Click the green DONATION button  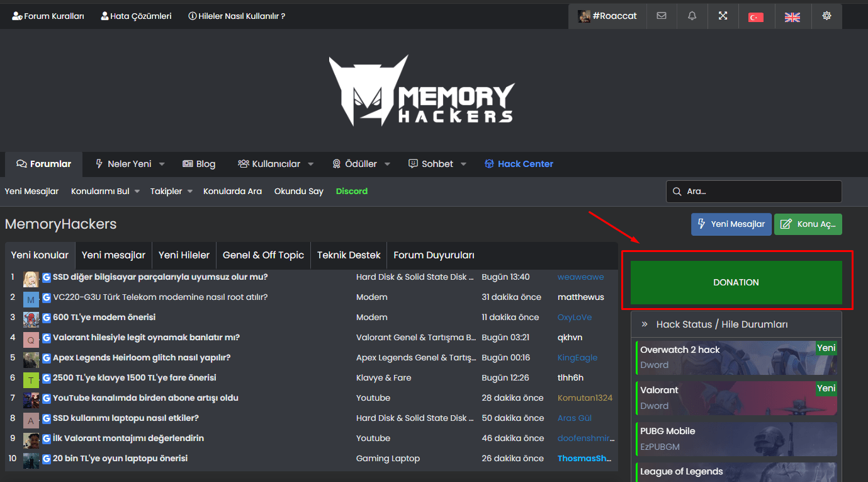tap(736, 282)
